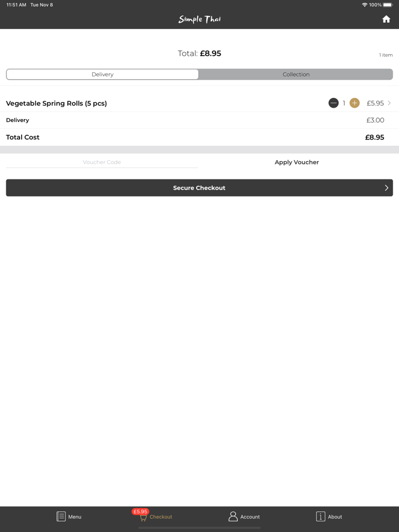Screen dimensions: 399x532
Task: Open the Account person icon
Action: coord(233,517)
